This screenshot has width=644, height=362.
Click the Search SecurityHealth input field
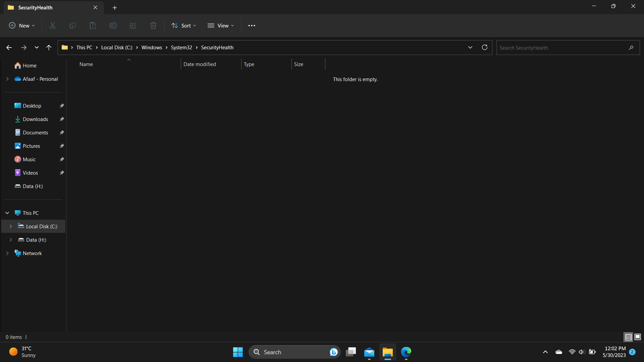(560, 48)
